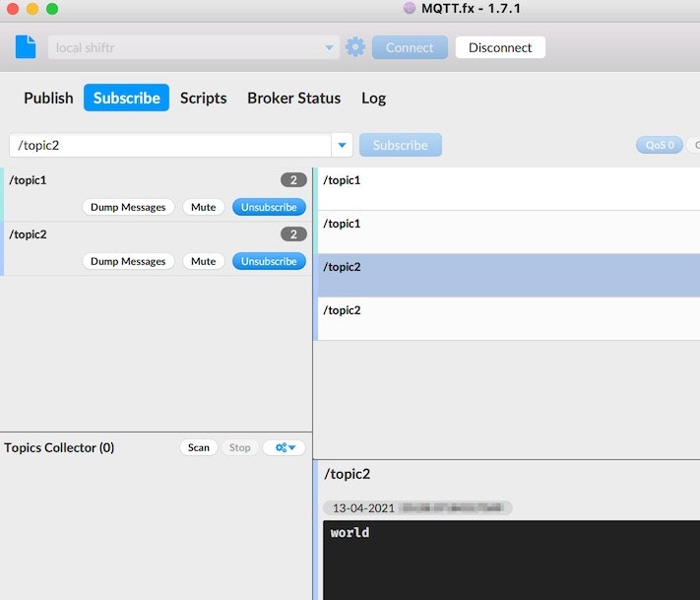Viewport: 700px width, 600px height.
Task: Click the Subscribe button beside topic field
Action: tap(401, 145)
